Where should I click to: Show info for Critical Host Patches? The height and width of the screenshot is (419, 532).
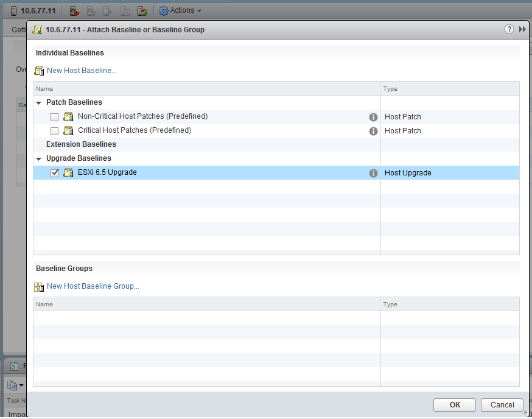click(x=373, y=132)
